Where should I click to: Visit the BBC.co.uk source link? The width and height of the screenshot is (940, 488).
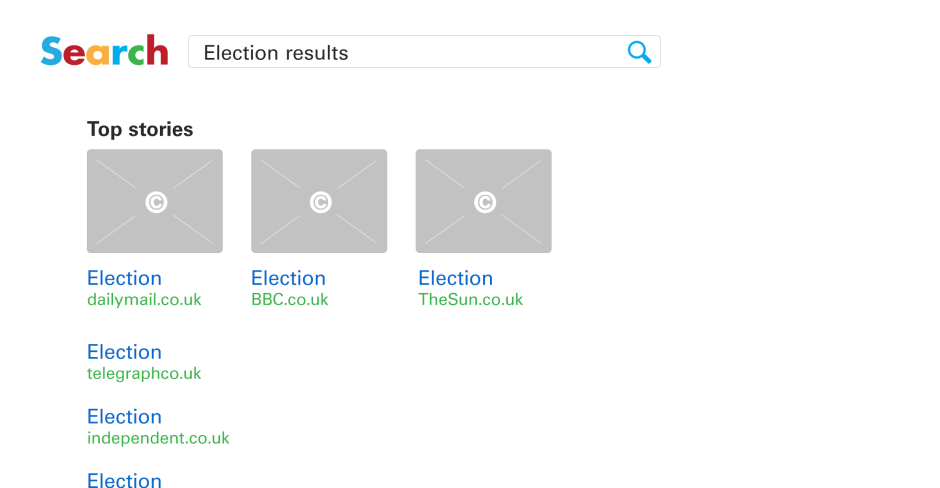289,300
